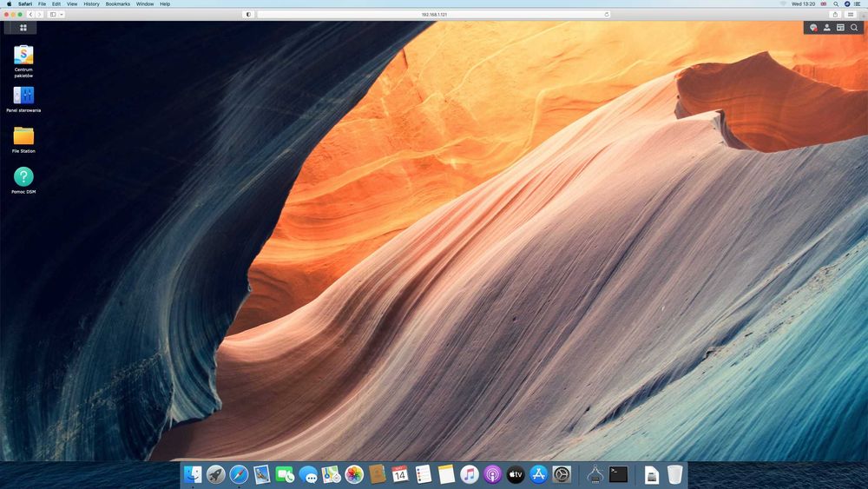The width and height of the screenshot is (868, 489).
Task: Open the Trash in the Dock
Action: click(674, 474)
